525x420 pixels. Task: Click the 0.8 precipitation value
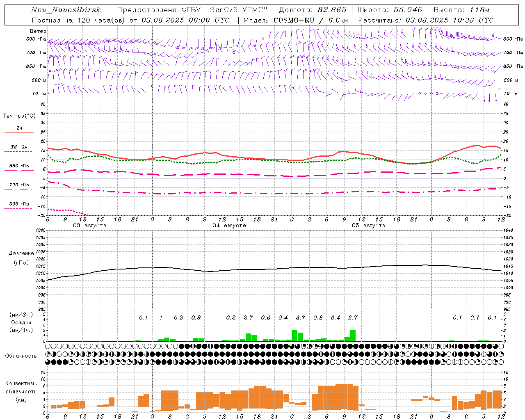pyautogui.click(x=318, y=317)
